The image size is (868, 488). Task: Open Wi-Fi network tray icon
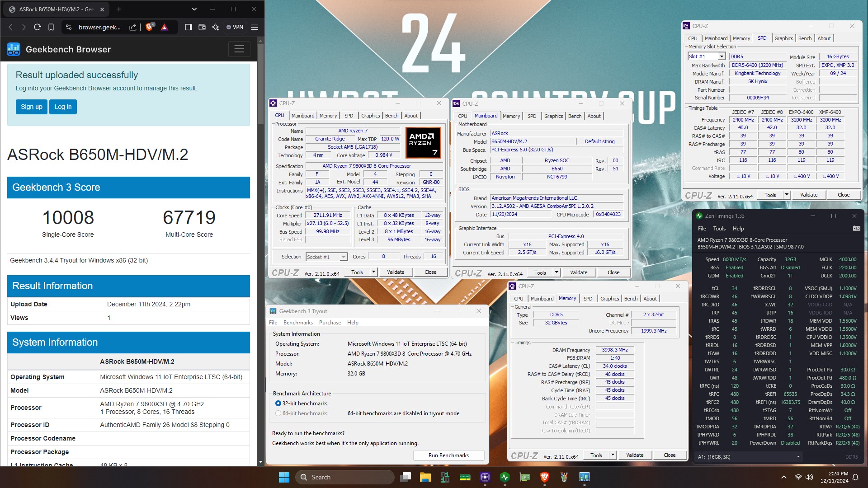pos(798,477)
